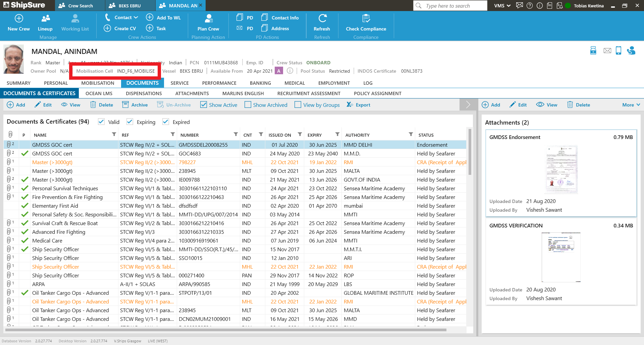This screenshot has width=644, height=345.
Task: Run Check Compliance from the ribbon
Action: click(x=366, y=18)
